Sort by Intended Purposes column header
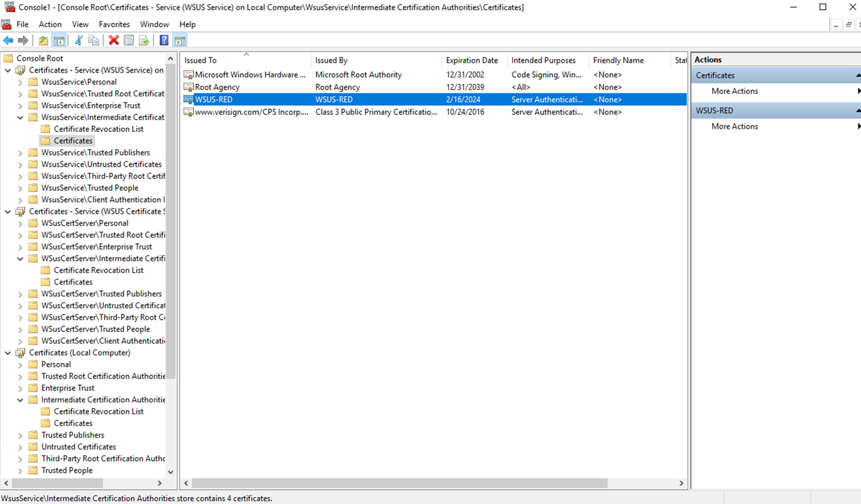This screenshot has height=504, width=861. coord(548,60)
